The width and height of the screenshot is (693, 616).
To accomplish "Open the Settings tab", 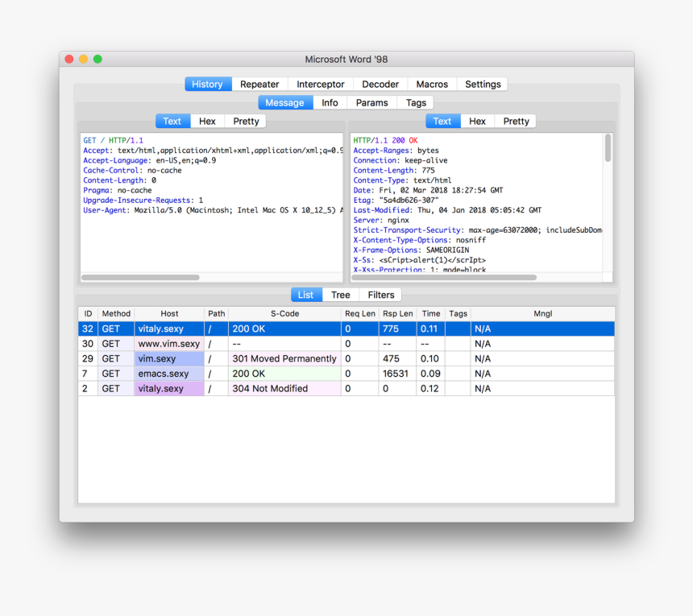I will click(482, 84).
